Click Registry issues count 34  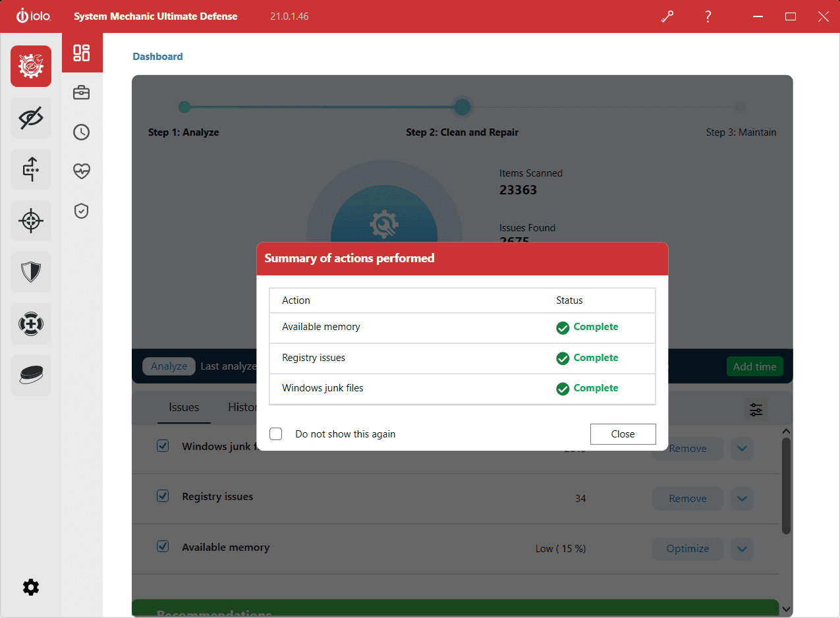click(x=580, y=499)
